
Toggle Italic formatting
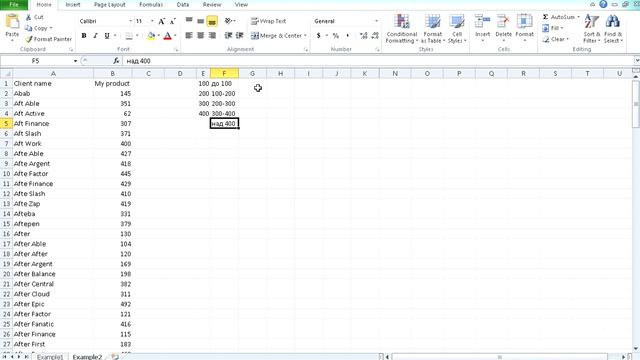click(x=95, y=36)
